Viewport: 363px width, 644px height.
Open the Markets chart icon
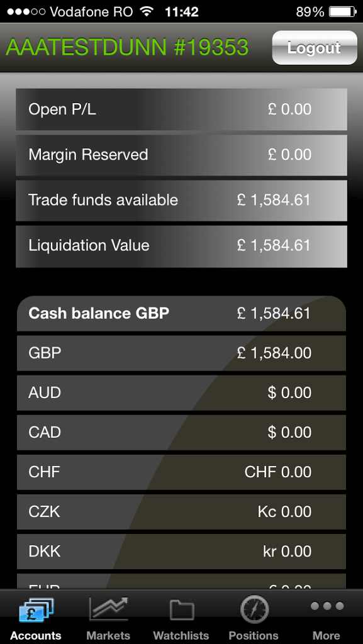(x=109, y=609)
